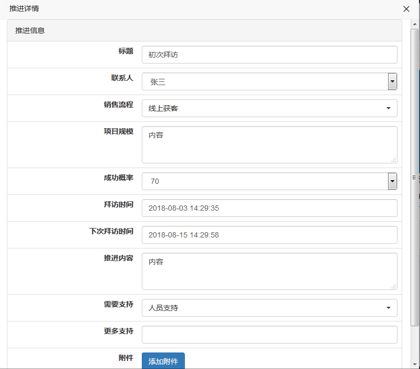Click the 添加附件 button

[x=163, y=361]
